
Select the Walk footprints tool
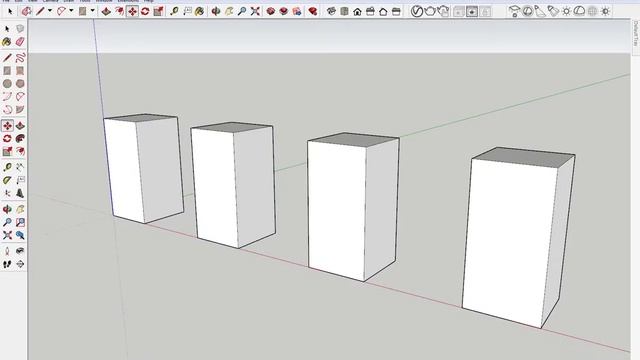click(7, 264)
